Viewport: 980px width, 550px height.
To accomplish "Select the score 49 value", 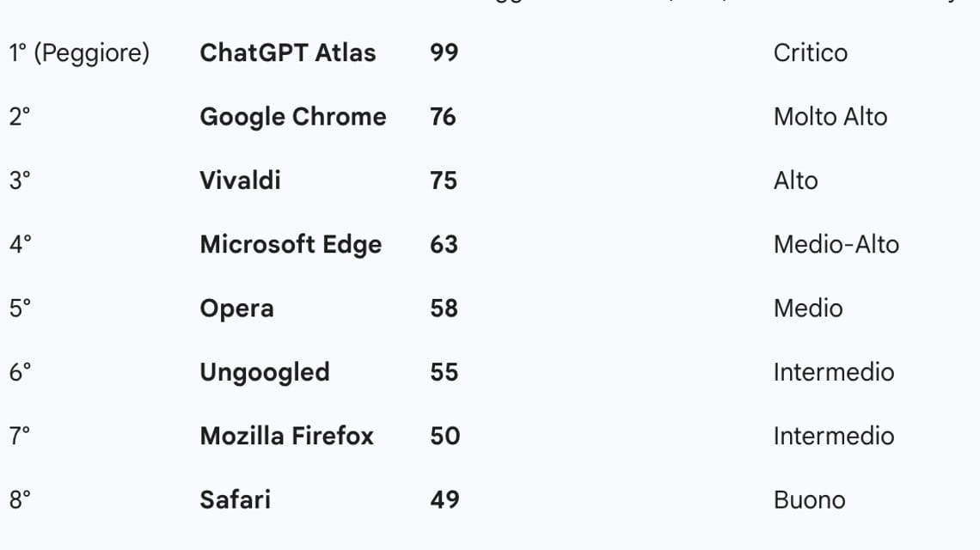I will coord(444,499).
